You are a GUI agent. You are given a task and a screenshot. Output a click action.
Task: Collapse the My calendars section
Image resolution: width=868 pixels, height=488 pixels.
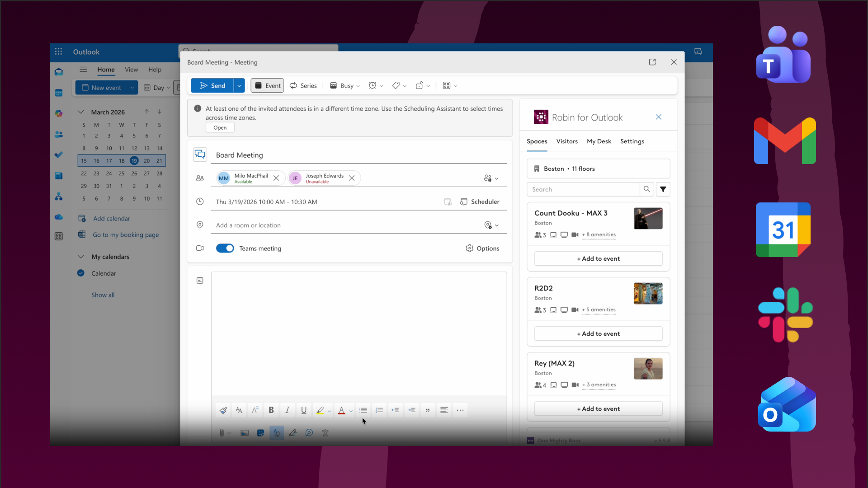81,257
